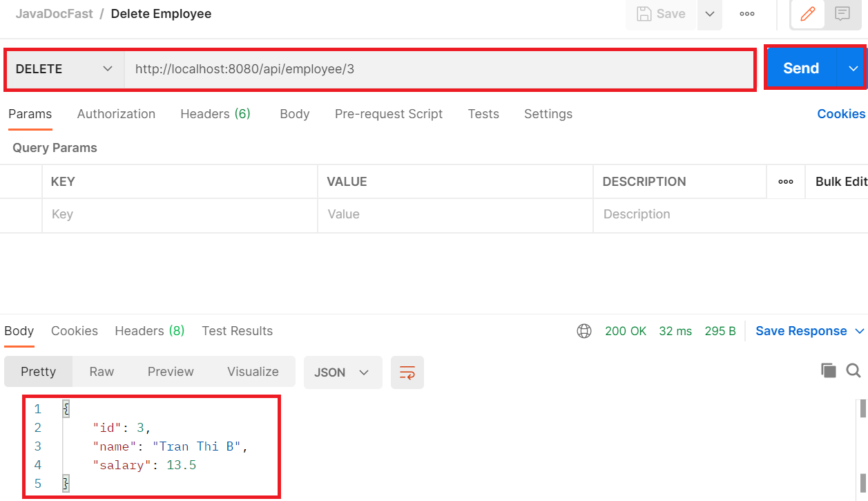Click the salary value 13.5

tap(182, 465)
